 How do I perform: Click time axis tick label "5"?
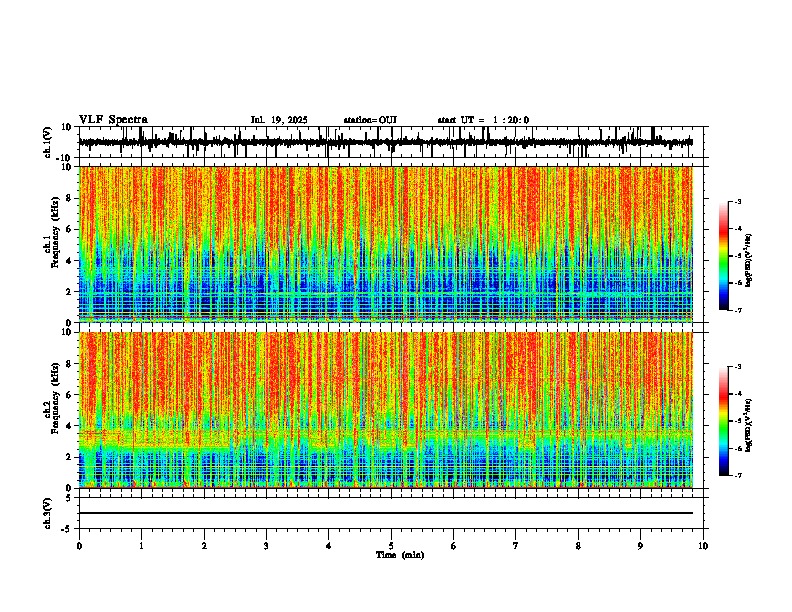391,546
